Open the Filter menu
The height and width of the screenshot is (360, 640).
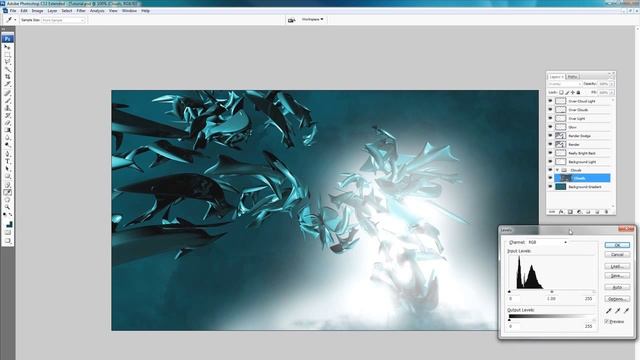point(81,11)
